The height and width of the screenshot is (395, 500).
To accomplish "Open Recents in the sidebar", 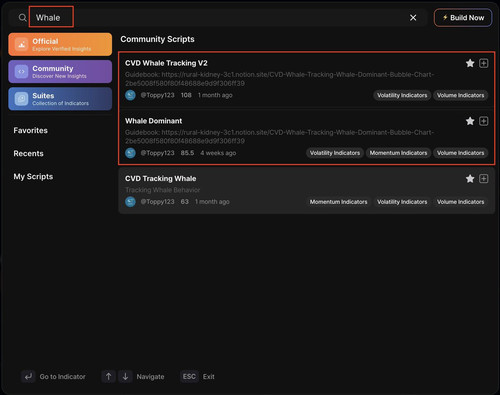I will coord(28,153).
